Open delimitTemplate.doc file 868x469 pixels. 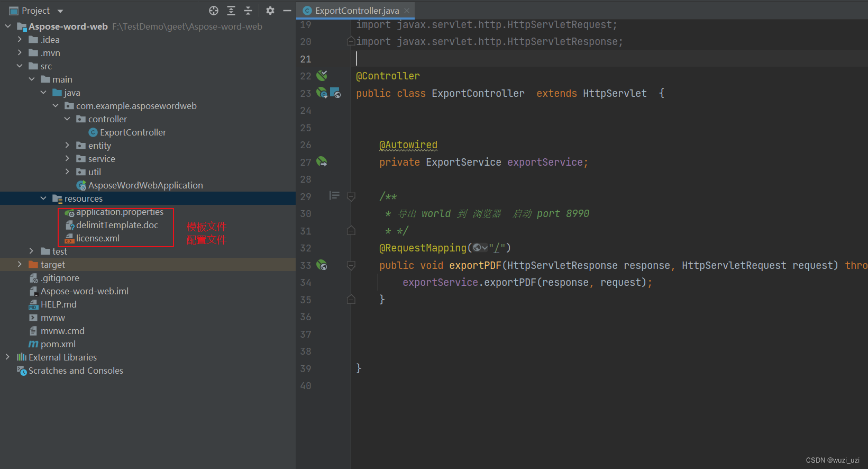coord(117,225)
